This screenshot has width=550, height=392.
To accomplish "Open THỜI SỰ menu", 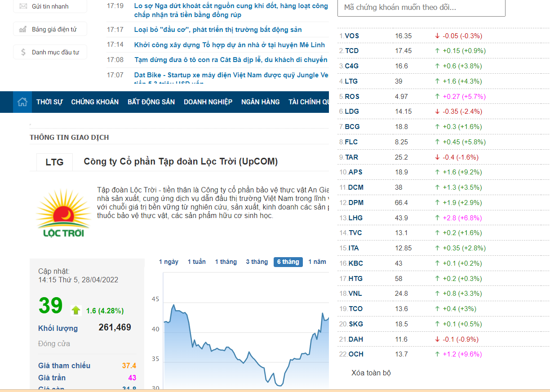I will pyautogui.click(x=49, y=102).
